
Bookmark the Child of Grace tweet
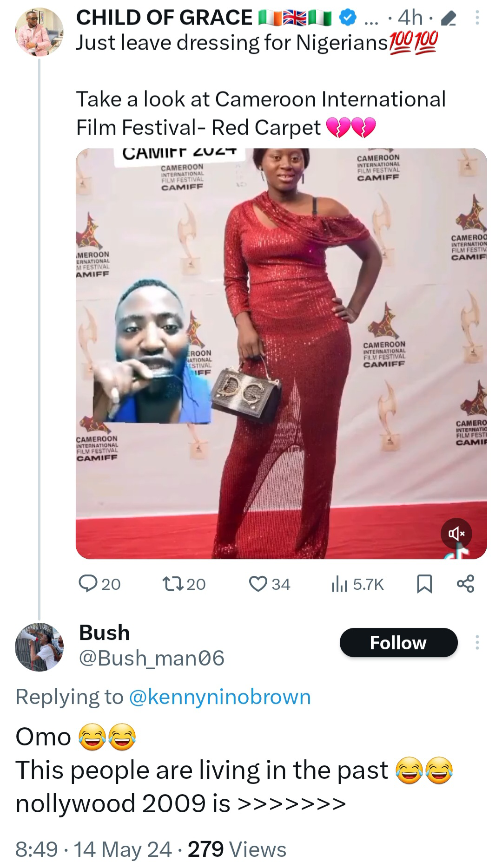[x=424, y=584]
